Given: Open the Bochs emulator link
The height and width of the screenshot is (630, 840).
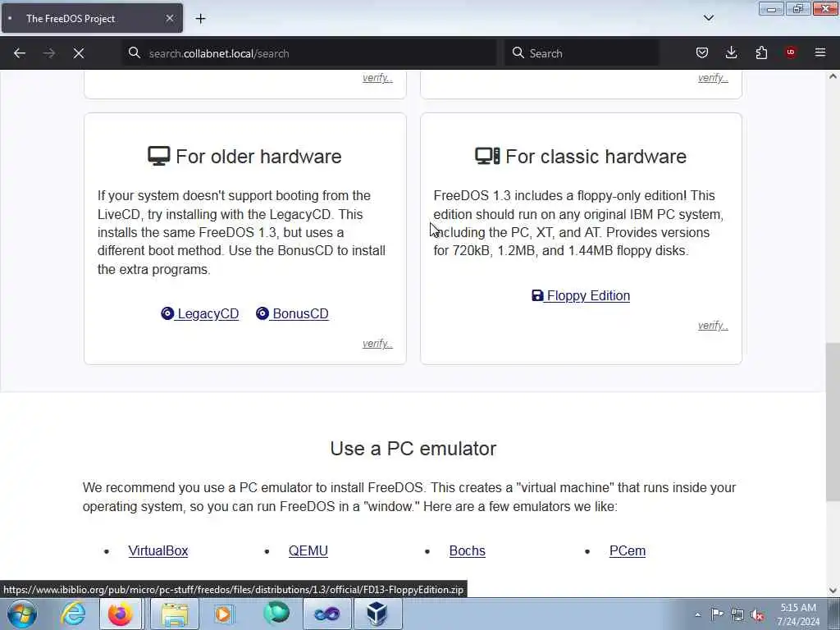Looking at the screenshot, I should 467,550.
